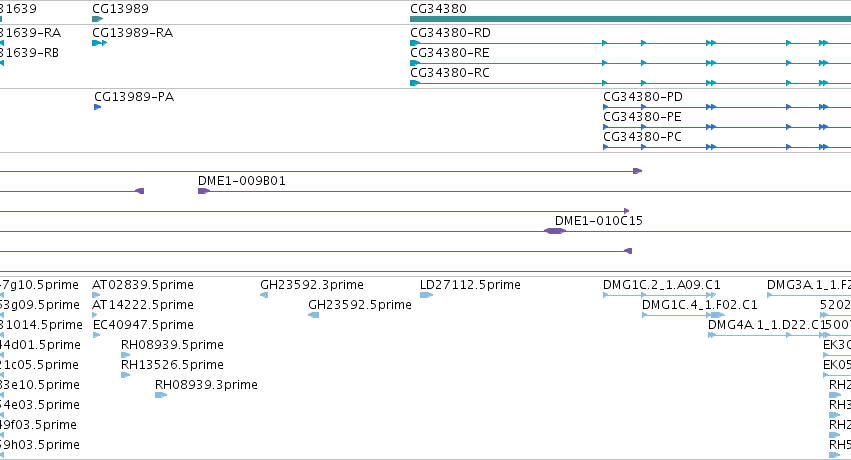Click the RH08939.3prime arrow glyph

[161, 395]
